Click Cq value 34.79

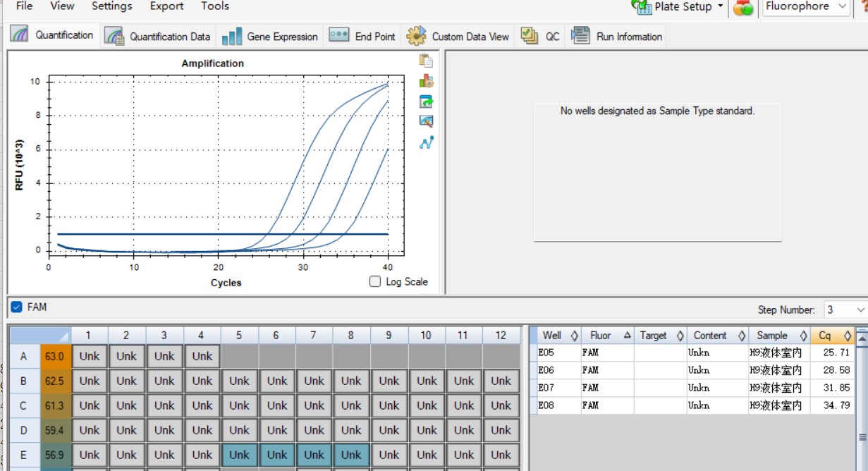coord(836,405)
